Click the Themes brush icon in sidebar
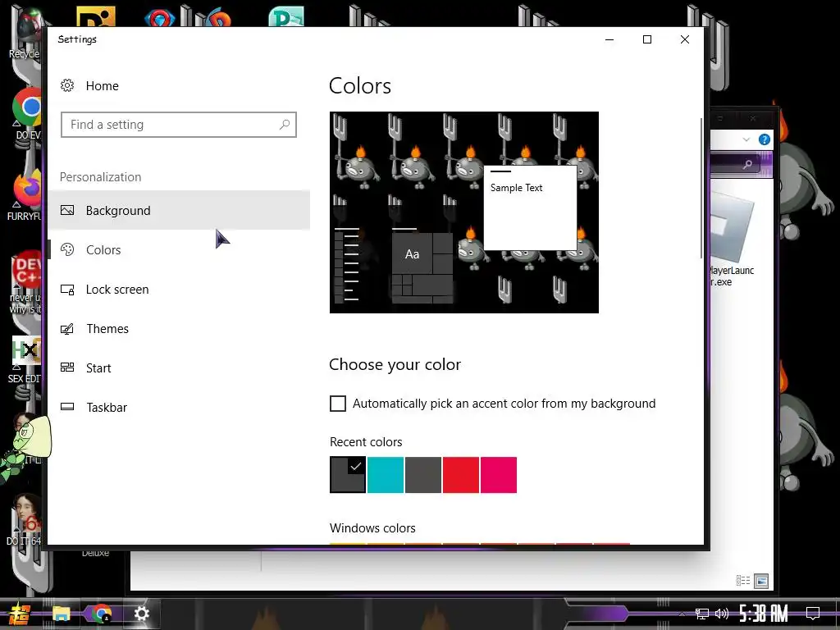The image size is (840, 630). (x=67, y=328)
